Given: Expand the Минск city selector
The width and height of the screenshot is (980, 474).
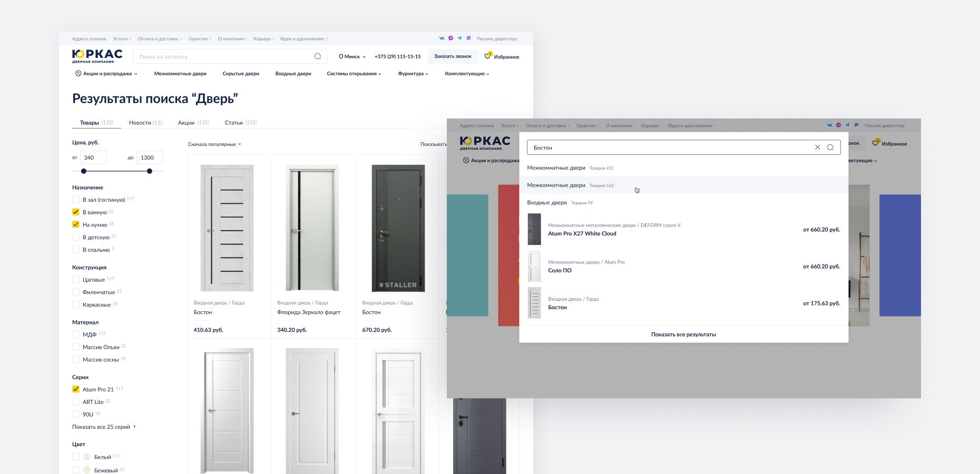Looking at the screenshot, I should pyautogui.click(x=352, y=56).
